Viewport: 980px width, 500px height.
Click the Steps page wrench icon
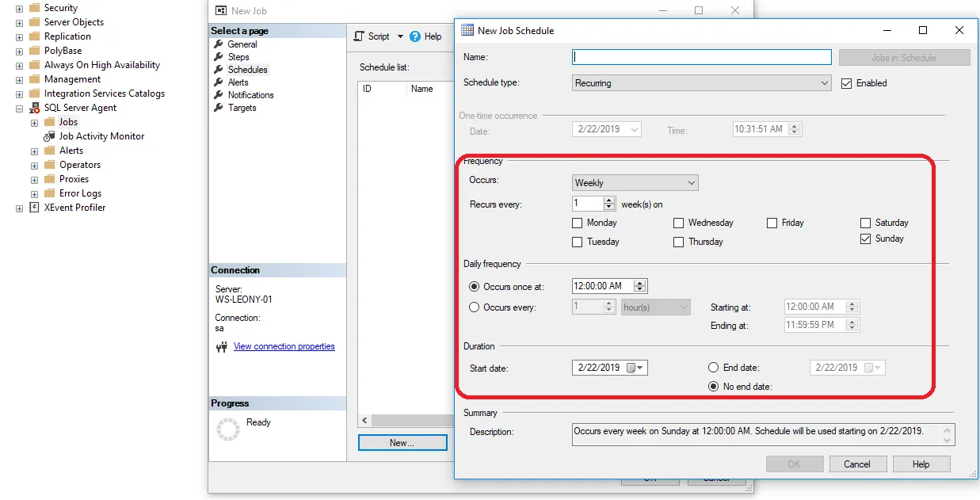click(219, 57)
